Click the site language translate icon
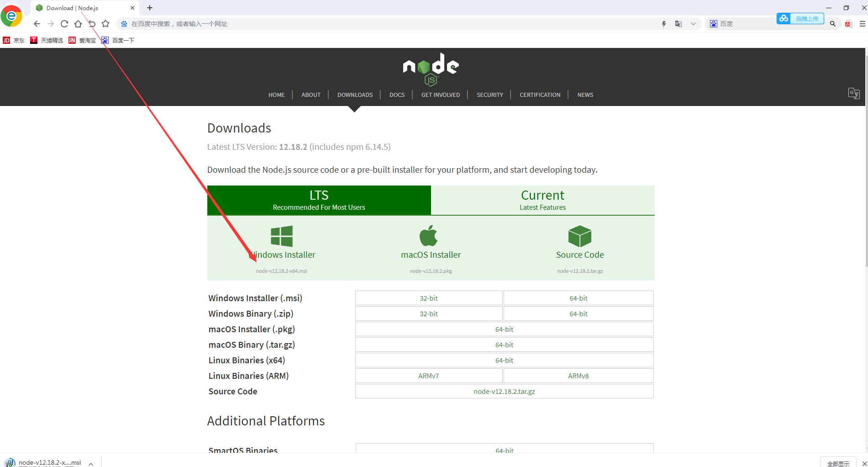868x467 pixels. [x=854, y=93]
